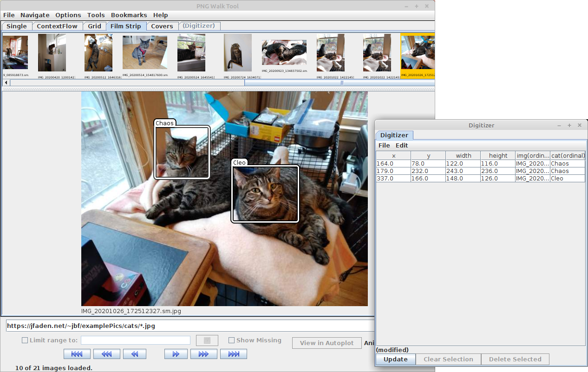Select thumbnail IMG_20200514_154817600 of cat in harness

pos(145,52)
